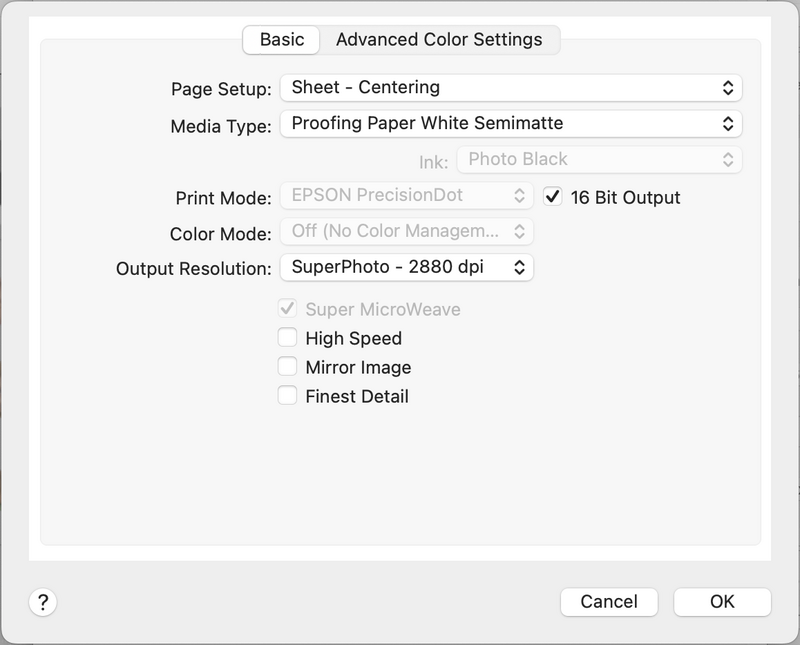Tick the Finest Detail checkbox
The width and height of the screenshot is (800, 645).
pyautogui.click(x=288, y=396)
